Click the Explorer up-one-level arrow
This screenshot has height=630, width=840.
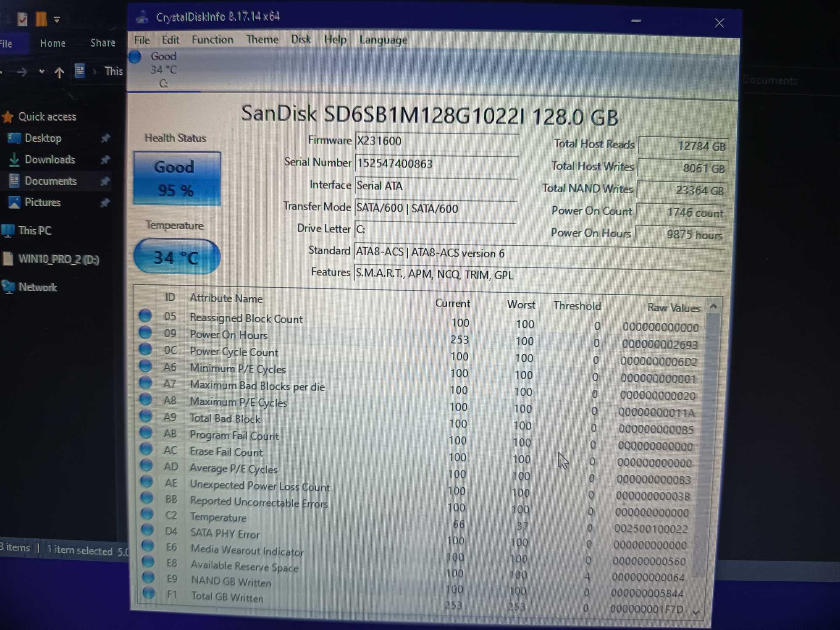point(59,73)
